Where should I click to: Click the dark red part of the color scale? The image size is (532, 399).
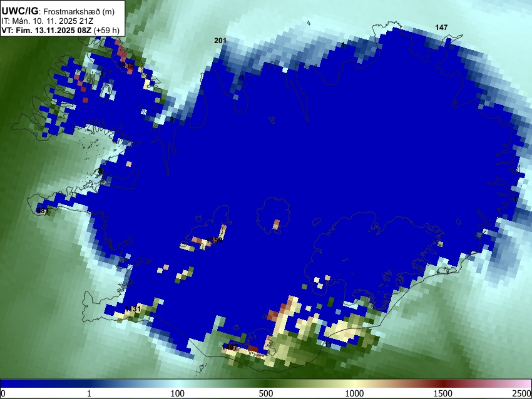point(442,383)
